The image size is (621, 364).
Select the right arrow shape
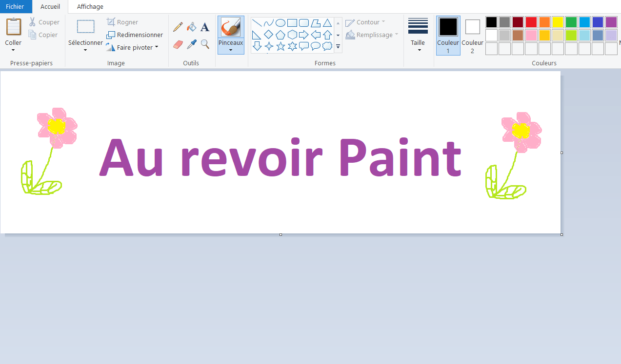pos(304,35)
